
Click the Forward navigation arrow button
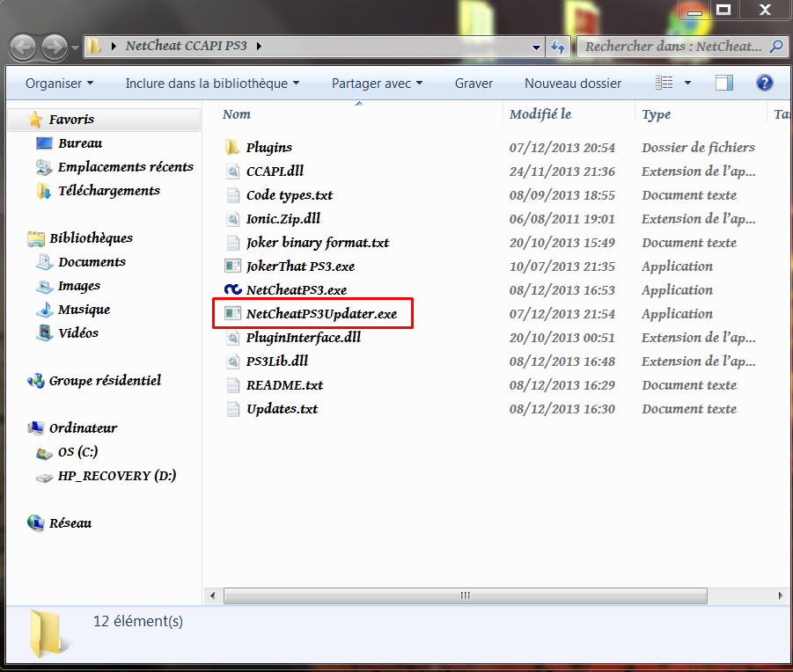coord(54,47)
